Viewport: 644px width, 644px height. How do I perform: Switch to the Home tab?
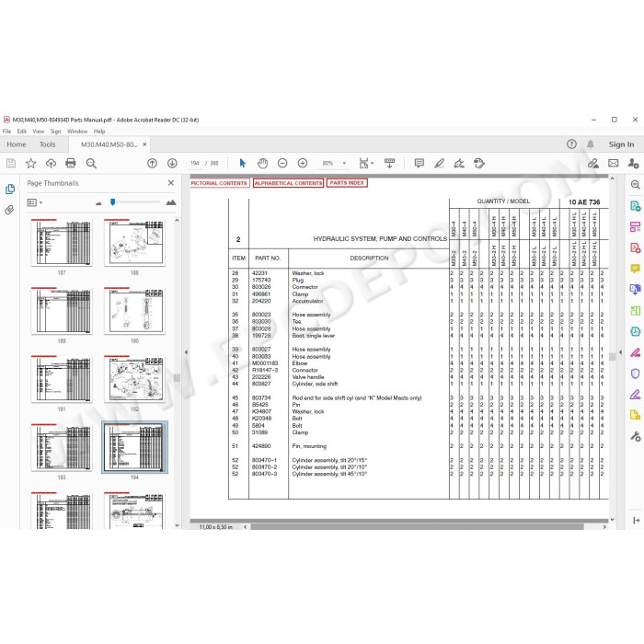(16, 144)
